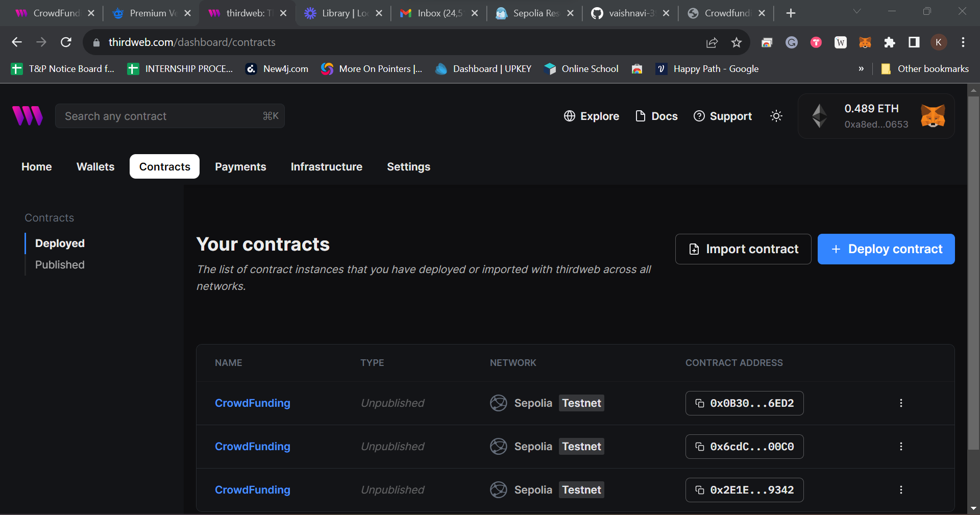
Task: Click the cast/media extension icon
Action: [767, 42]
